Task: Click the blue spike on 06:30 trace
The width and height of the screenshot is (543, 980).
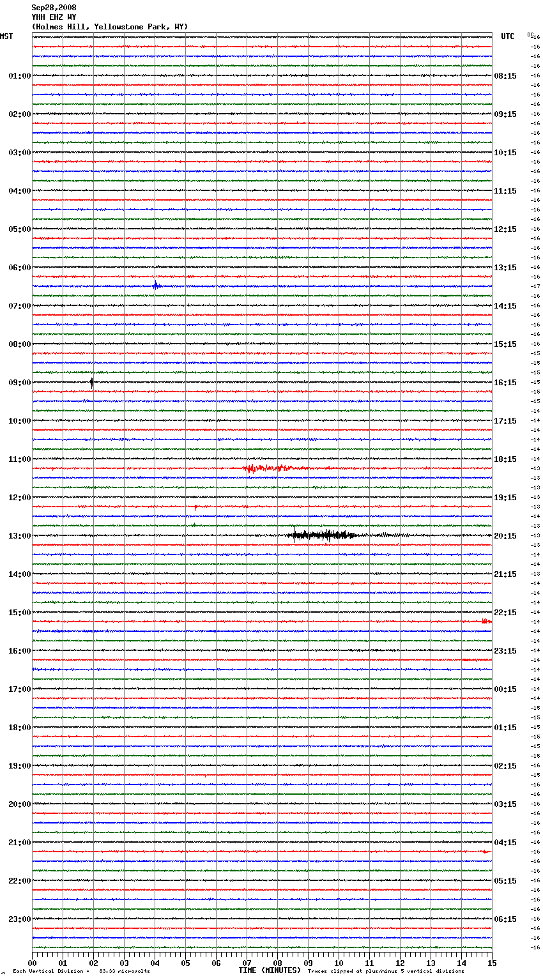Action: 157,286
